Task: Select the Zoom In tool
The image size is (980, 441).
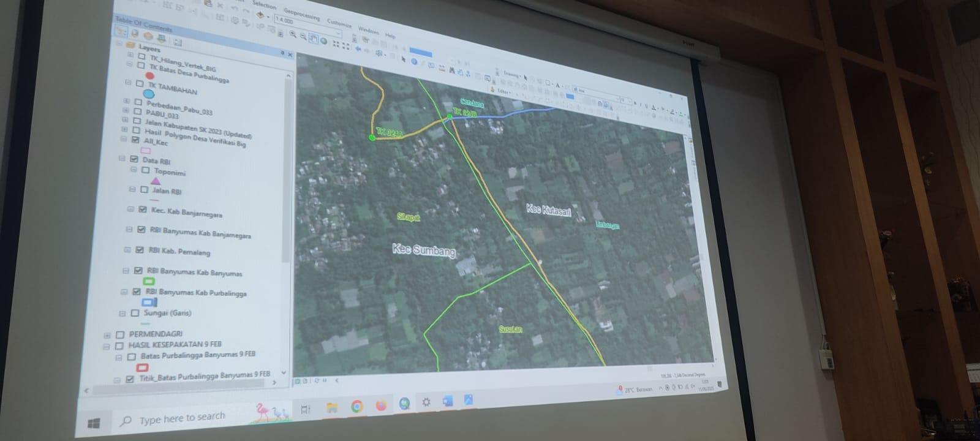Action: pos(293,35)
